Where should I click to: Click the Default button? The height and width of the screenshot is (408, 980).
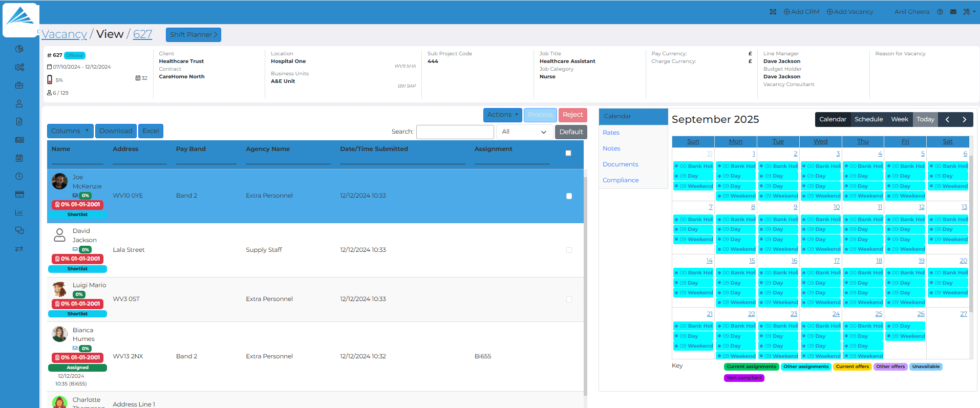pyautogui.click(x=571, y=132)
